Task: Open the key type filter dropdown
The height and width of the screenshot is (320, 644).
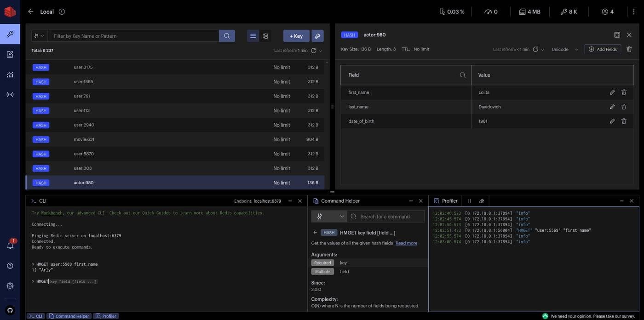Action: (x=39, y=36)
